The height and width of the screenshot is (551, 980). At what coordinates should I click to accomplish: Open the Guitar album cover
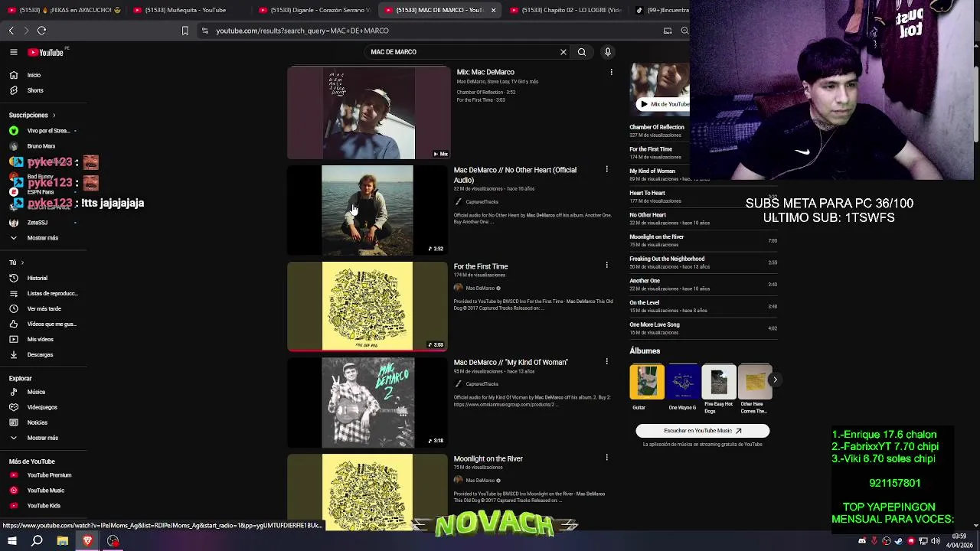647,382
